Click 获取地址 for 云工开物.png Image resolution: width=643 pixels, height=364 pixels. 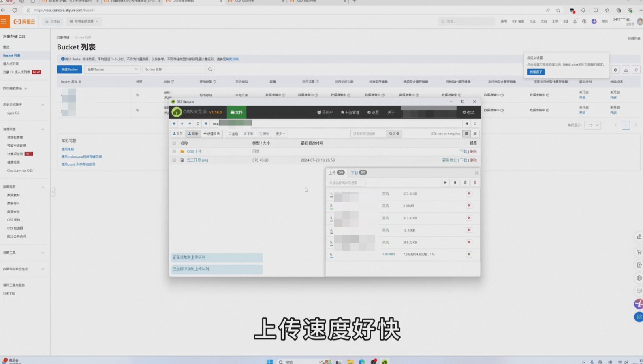point(449,160)
